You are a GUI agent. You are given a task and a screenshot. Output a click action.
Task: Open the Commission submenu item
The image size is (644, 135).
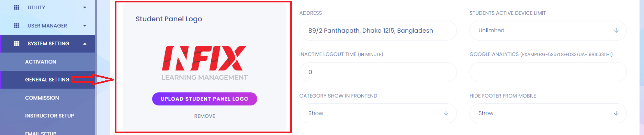coord(42,98)
